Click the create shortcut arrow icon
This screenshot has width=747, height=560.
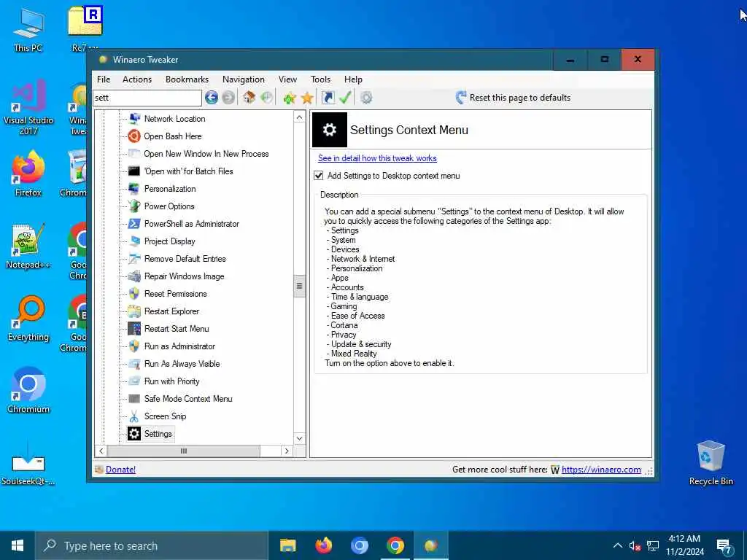pyautogui.click(x=328, y=98)
